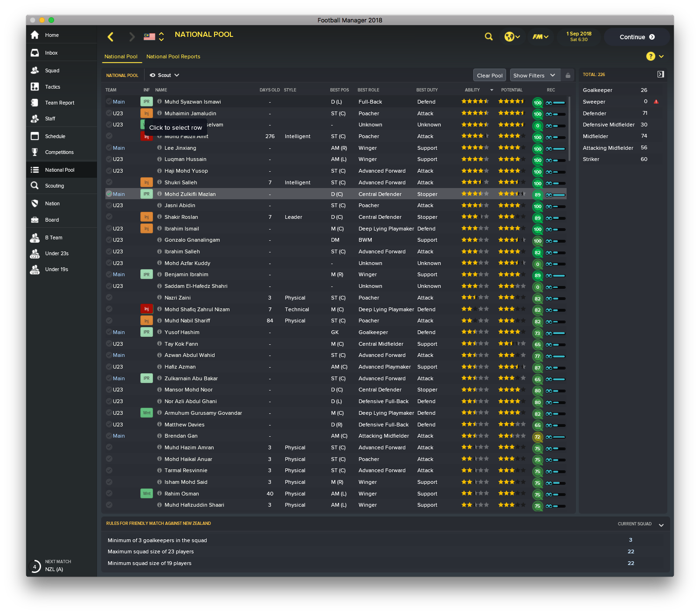Open the Under 23s icon
This screenshot has height=614, width=700.
pyautogui.click(x=35, y=253)
